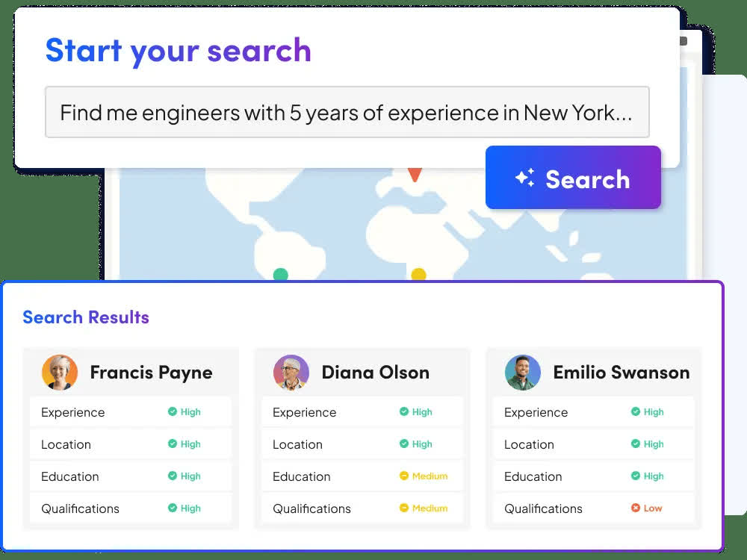
Task: Click the Search Results heading
Action: pos(86,317)
